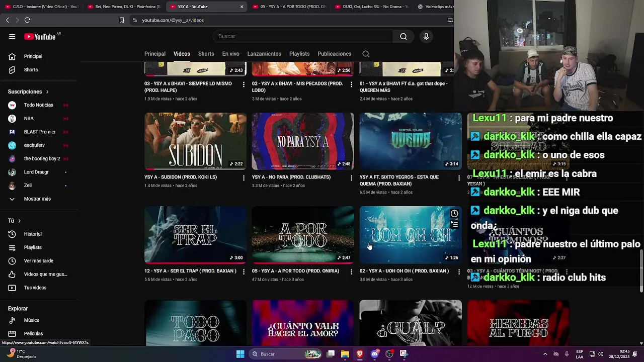Go back with browser back arrow
644x362 pixels.
[7, 20]
